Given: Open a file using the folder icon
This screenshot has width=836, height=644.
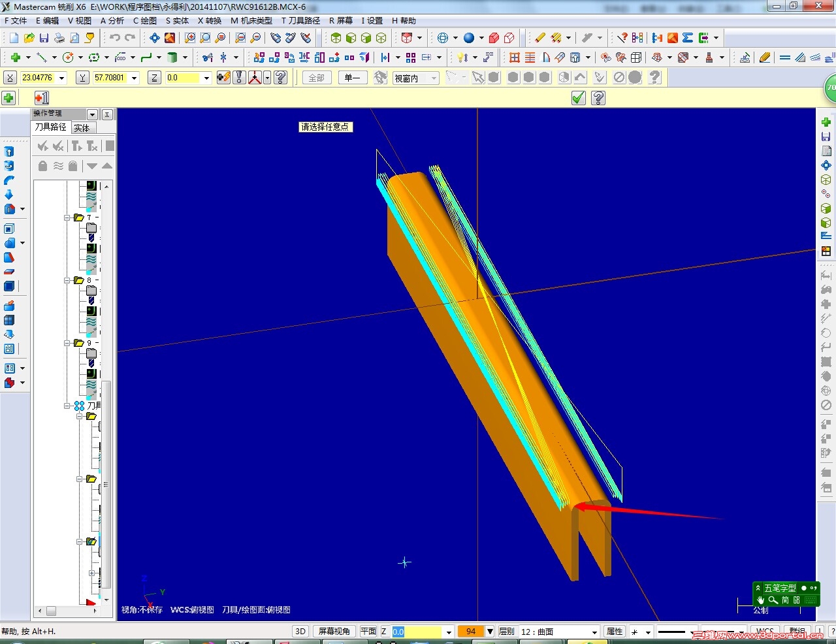Looking at the screenshot, I should (x=29, y=38).
